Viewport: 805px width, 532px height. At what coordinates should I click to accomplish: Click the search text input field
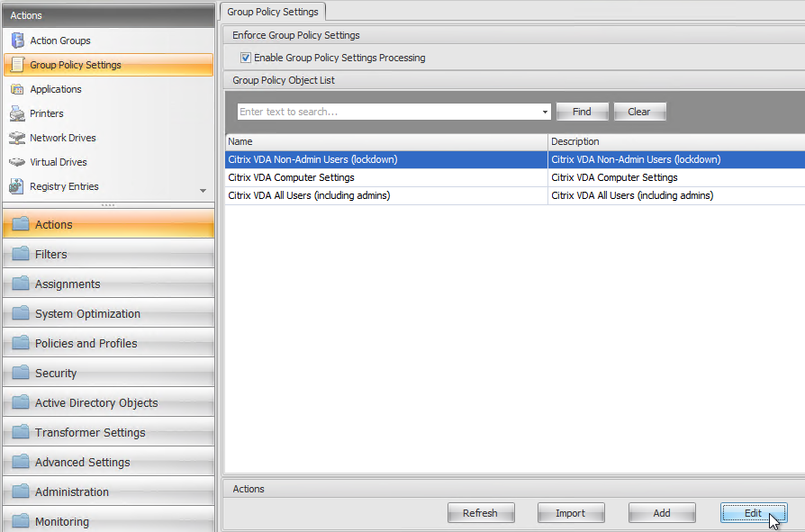point(388,112)
